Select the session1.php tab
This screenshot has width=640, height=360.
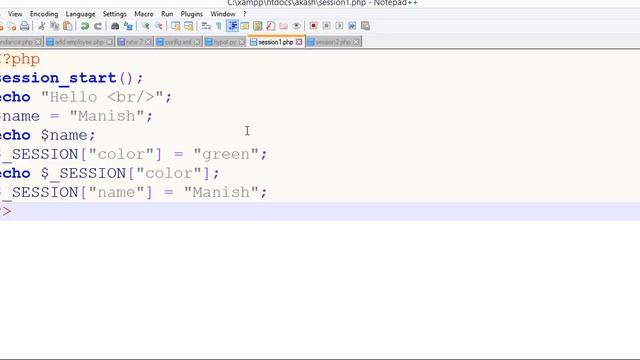276,42
